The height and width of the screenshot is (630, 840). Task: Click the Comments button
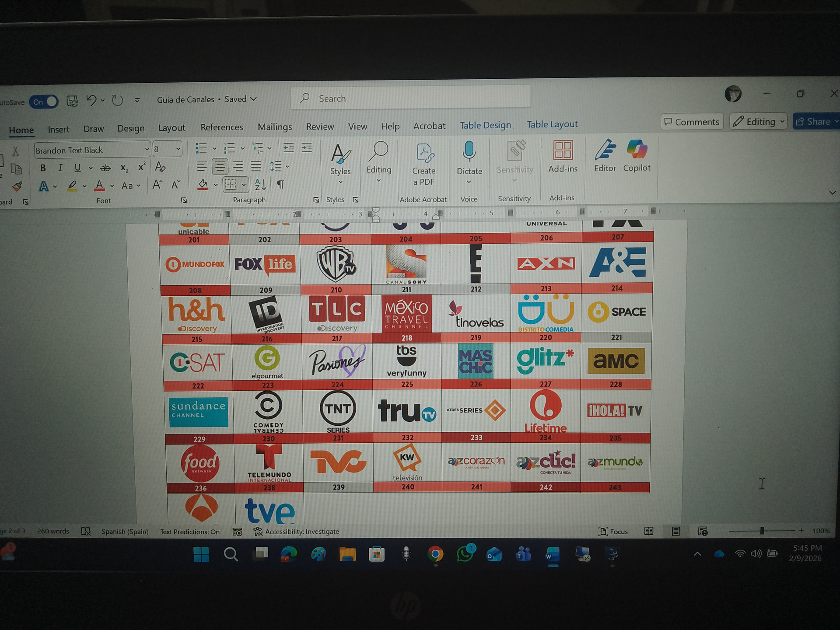(692, 122)
